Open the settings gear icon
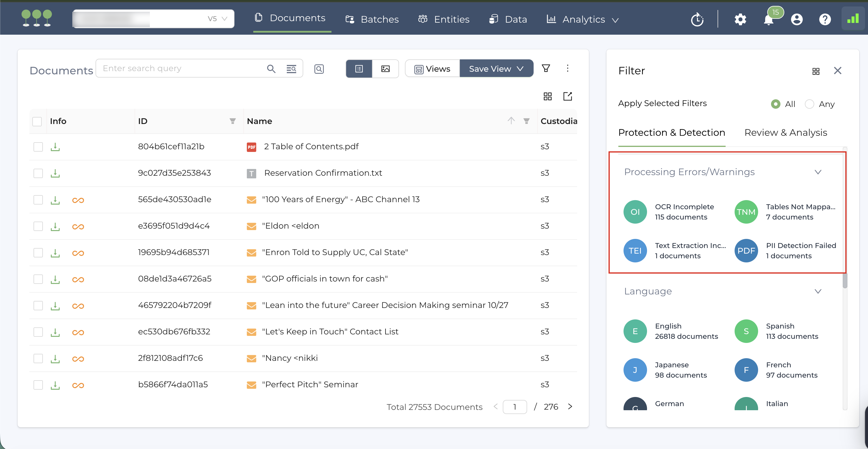The image size is (868, 449). pyautogui.click(x=740, y=20)
